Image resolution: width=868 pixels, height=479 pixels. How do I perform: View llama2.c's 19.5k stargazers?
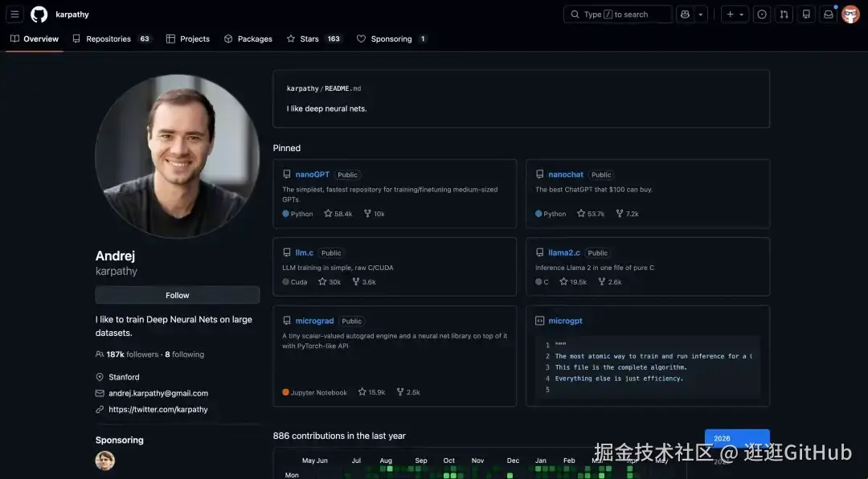click(573, 282)
